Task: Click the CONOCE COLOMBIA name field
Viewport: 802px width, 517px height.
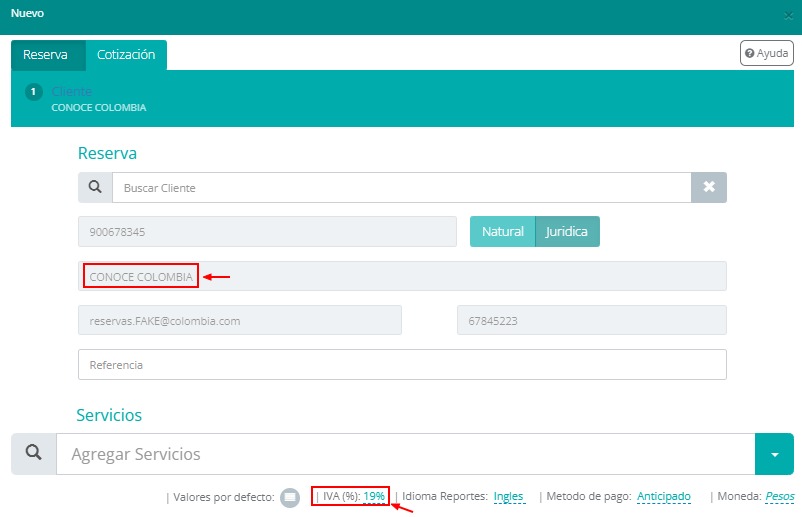Action: click(401, 276)
